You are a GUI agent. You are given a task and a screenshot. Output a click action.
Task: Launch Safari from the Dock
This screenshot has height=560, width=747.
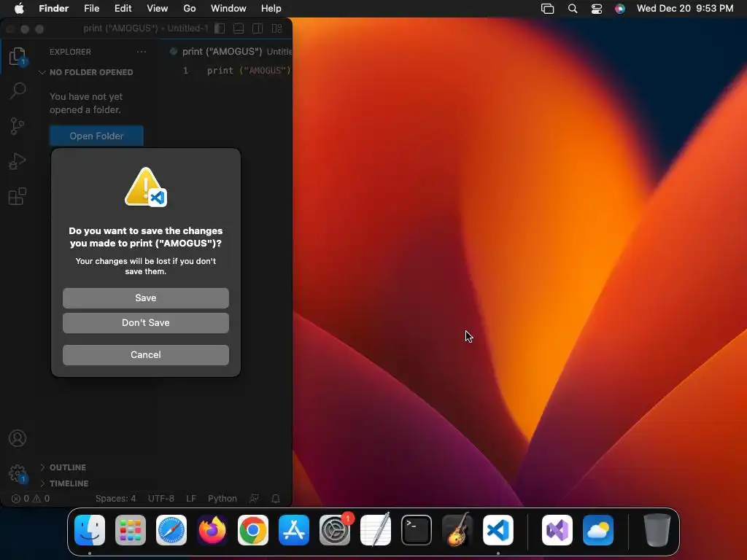tap(171, 529)
